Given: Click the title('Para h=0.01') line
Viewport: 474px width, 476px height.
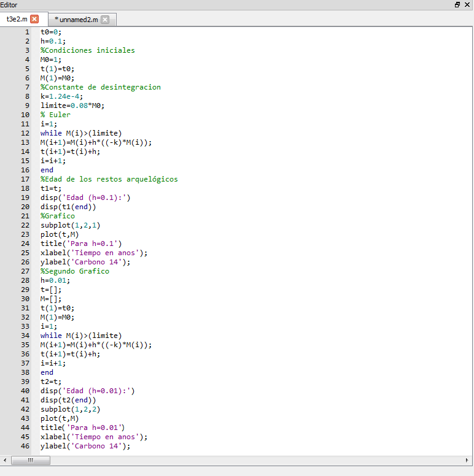Looking at the screenshot, I should point(83,428).
